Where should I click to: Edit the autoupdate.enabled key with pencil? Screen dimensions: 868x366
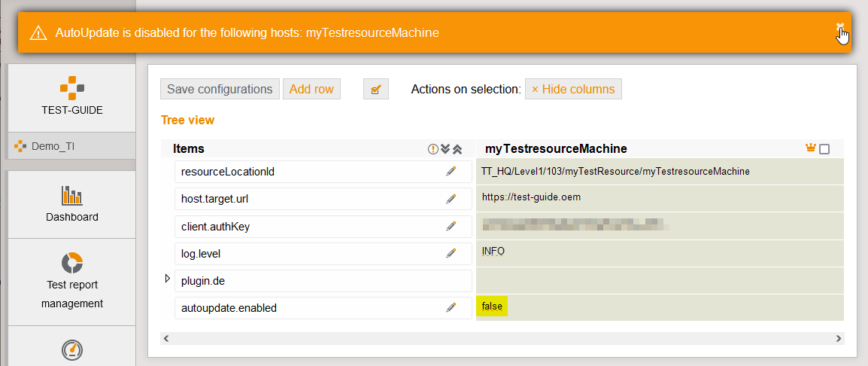[x=451, y=307]
